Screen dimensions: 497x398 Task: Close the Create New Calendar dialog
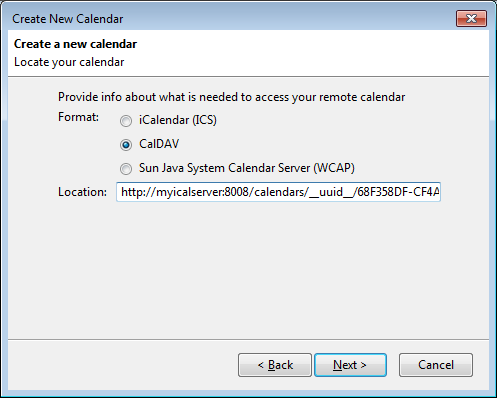pos(471,18)
